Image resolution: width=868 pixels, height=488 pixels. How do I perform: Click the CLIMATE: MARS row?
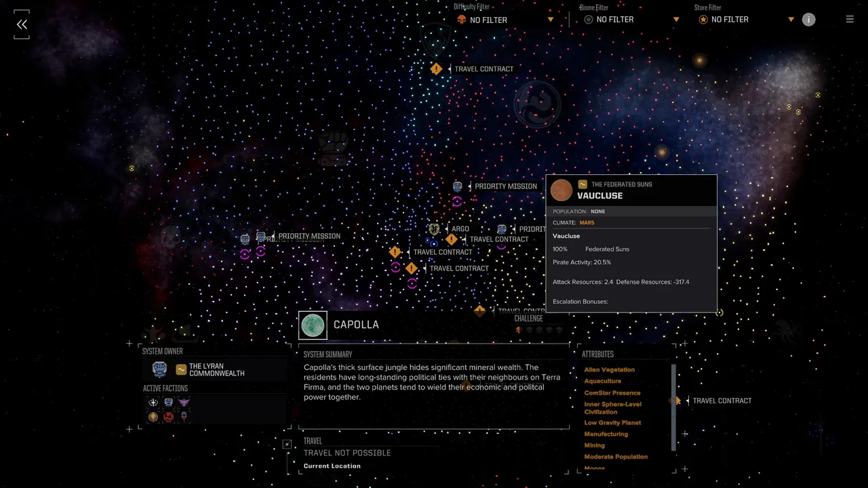[631, 222]
